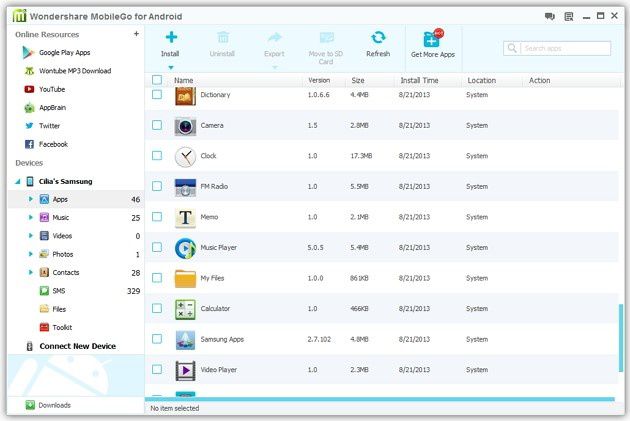The image size is (630, 421).
Task: Expand the Photos tree node arrow
Action: pyautogui.click(x=31, y=254)
